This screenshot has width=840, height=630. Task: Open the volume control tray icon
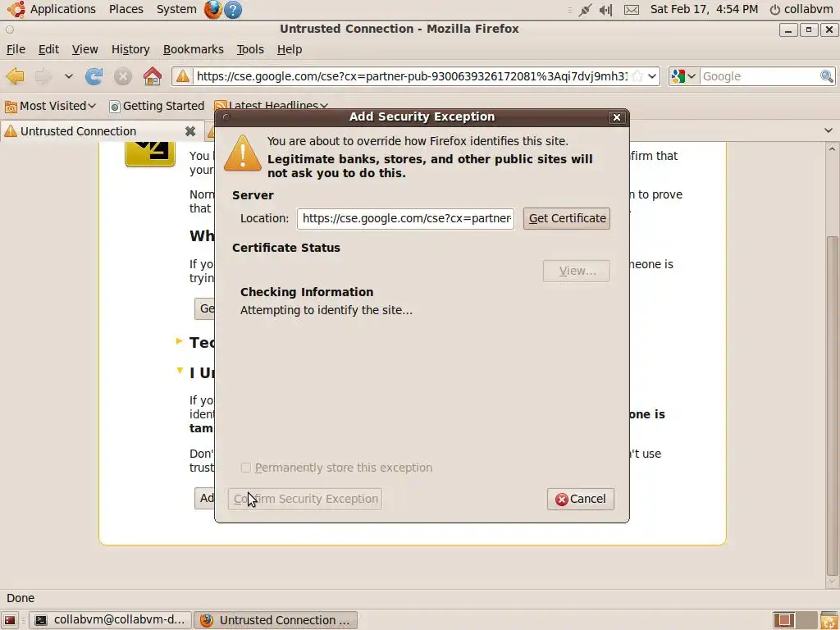[x=605, y=10]
